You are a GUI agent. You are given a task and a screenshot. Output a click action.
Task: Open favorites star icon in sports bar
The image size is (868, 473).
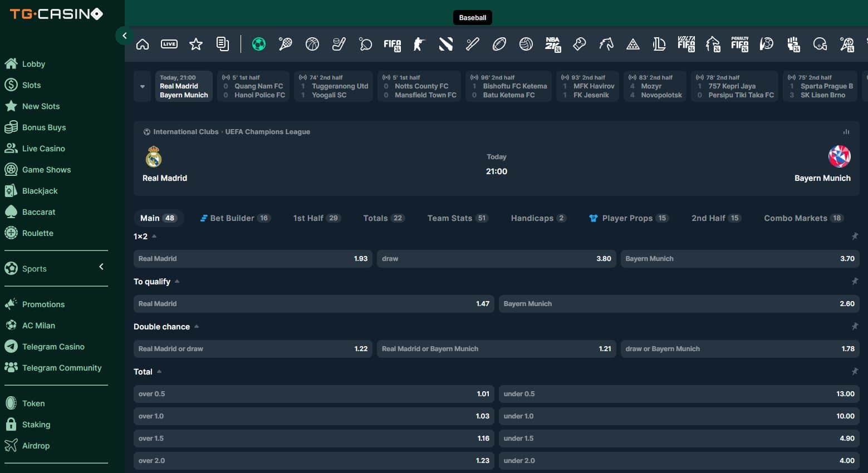(196, 44)
